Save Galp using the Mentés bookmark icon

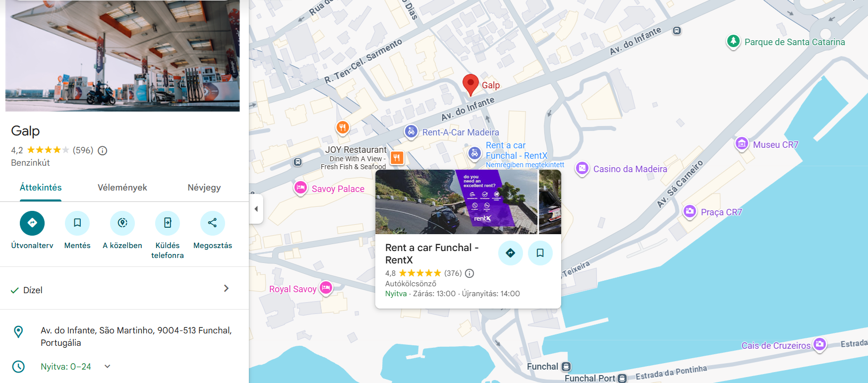tap(77, 223)
